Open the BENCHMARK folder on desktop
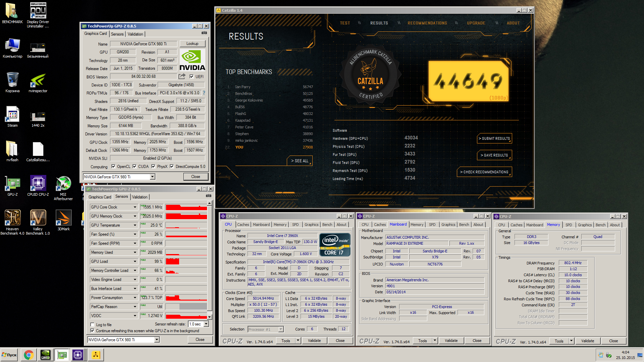Screen dimensions: 644x362 point(12,13)
